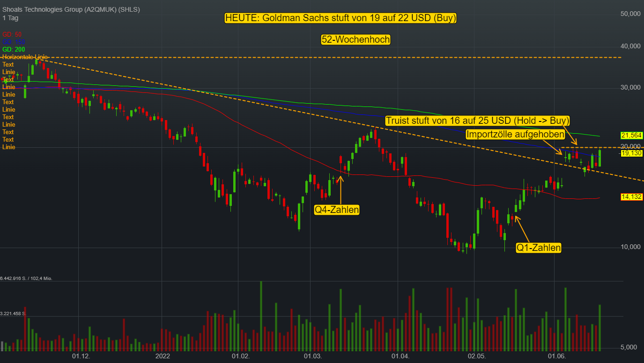Click the 19,130 current price tag

click(x=631, y=153)
